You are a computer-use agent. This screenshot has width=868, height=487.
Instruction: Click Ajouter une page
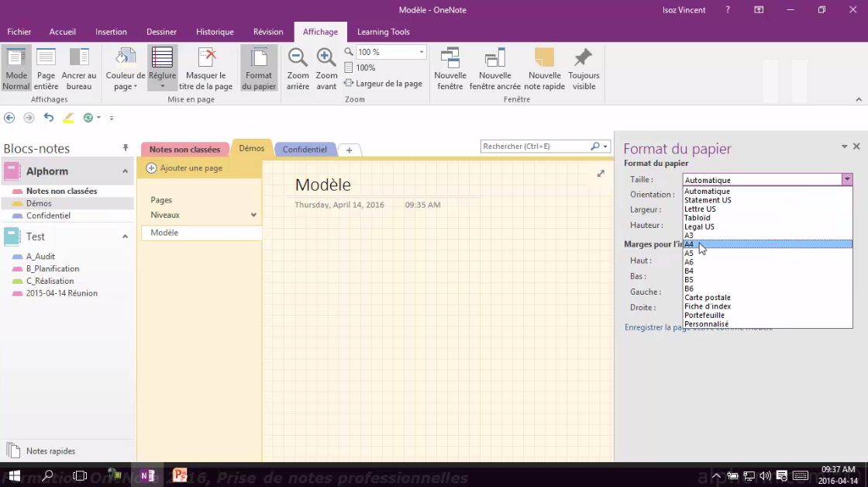tap(185, 168)
